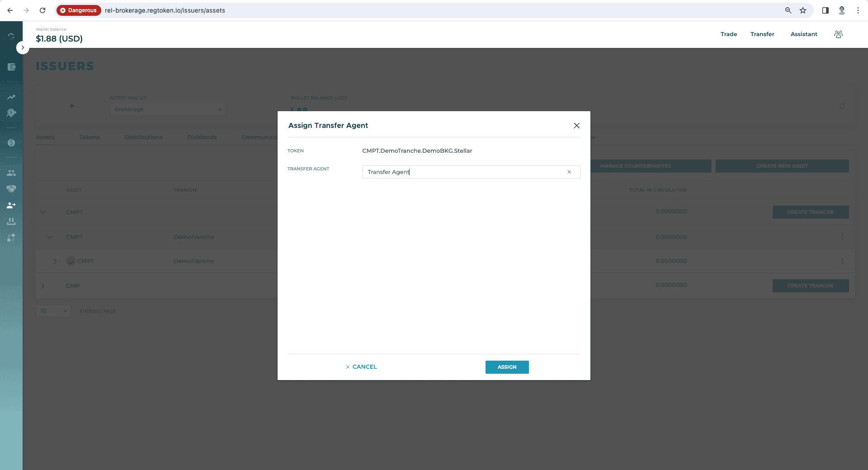Click the CMPT token round icon
Screen dimensions: 868x470
(x=71, y=261)
